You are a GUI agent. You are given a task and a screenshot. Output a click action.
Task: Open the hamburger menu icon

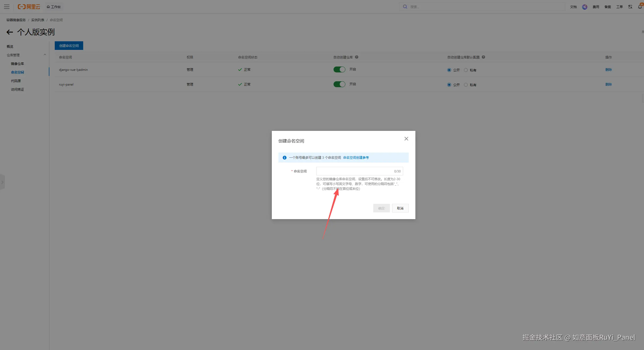pyautogui.click(x=7, y=7)
